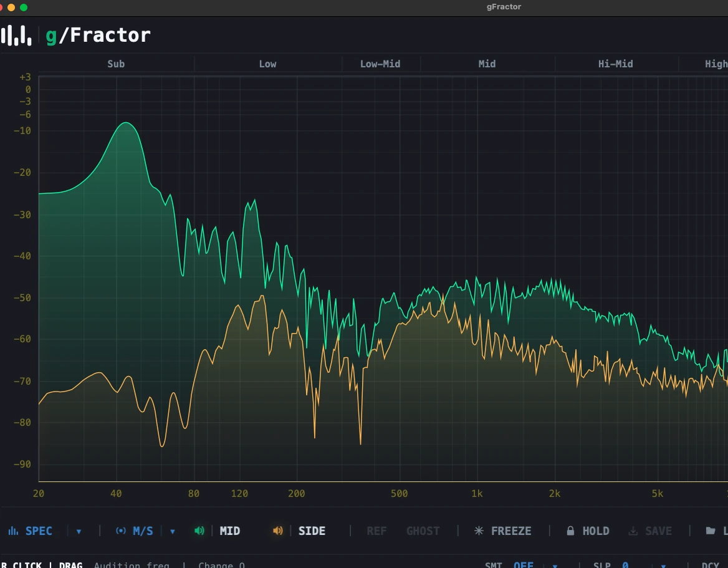The width and height of the screenshot is (728, 568).
Task: Click the g/Fractor title text
Action: tap(98, 36)
